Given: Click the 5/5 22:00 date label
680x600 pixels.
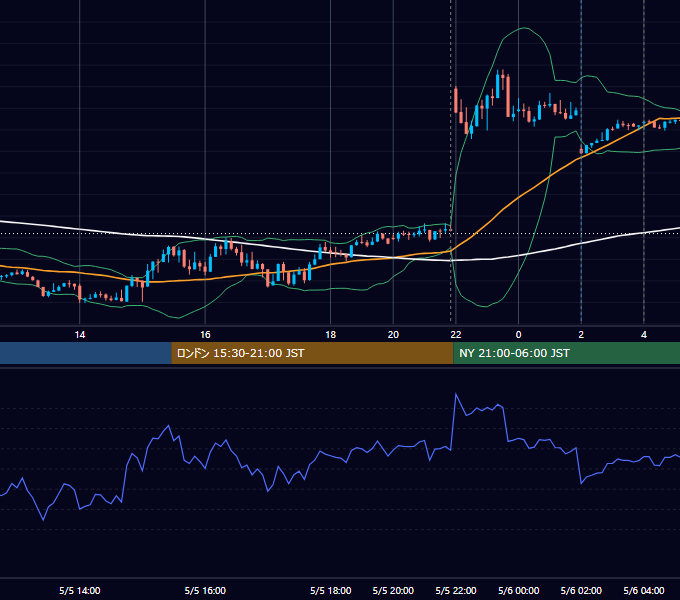Looking at the screenshot, I should coord(456,590).
